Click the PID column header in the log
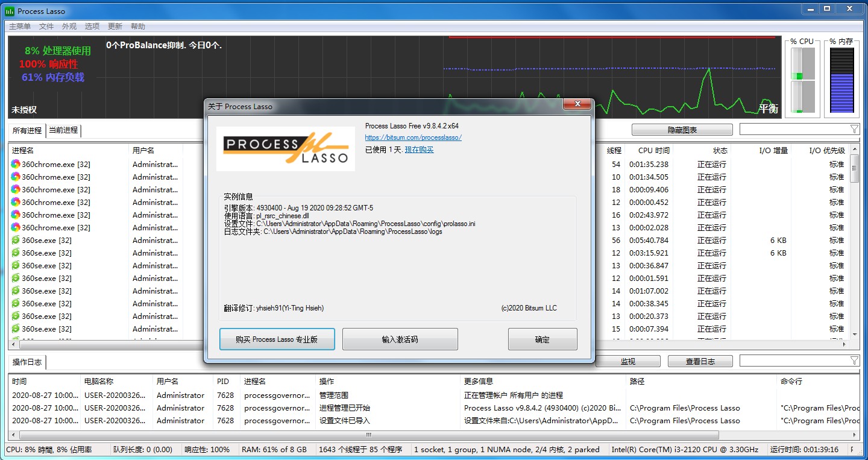The image size is (868, 460). point(227,381)
